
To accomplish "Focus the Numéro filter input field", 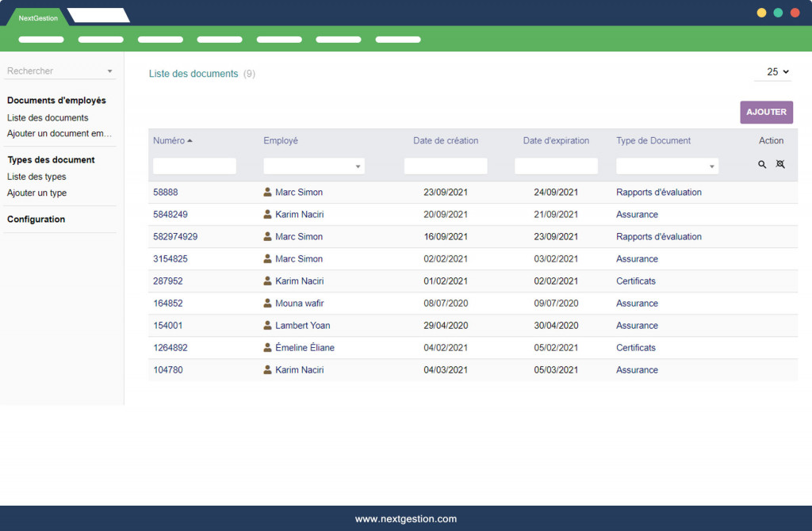I will [194, 166].
